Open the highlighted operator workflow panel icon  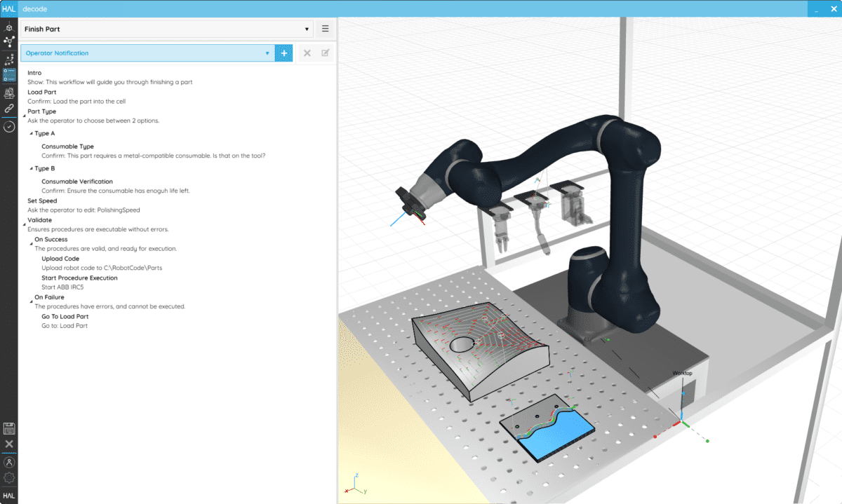[x=9, y=76]
